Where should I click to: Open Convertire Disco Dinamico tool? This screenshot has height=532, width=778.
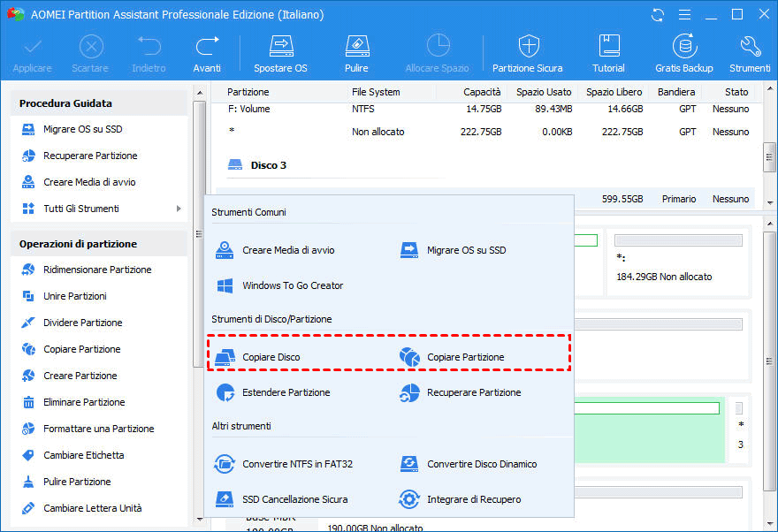(x=468, y=464)
